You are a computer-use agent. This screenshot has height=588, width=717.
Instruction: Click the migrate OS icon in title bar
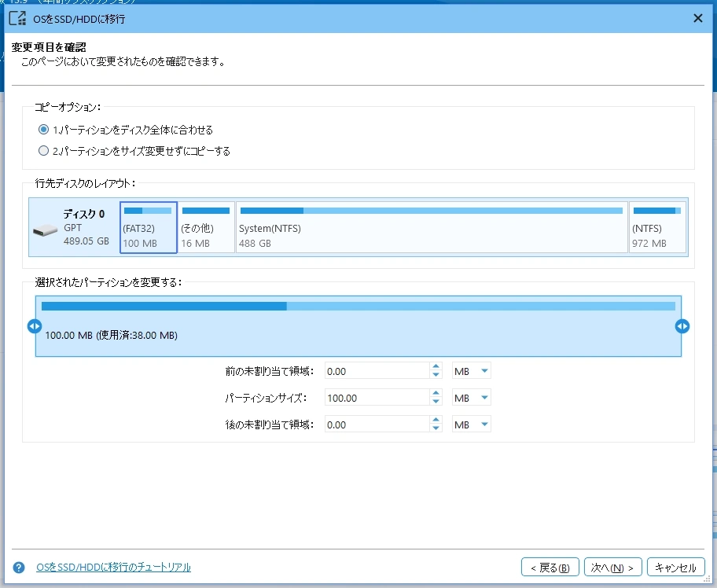(x=18, y=18)
